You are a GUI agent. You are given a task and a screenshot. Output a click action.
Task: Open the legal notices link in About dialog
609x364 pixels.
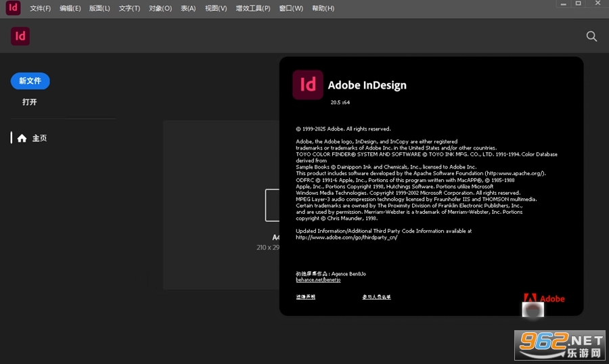pyautogui.click(x=306, y=297)
